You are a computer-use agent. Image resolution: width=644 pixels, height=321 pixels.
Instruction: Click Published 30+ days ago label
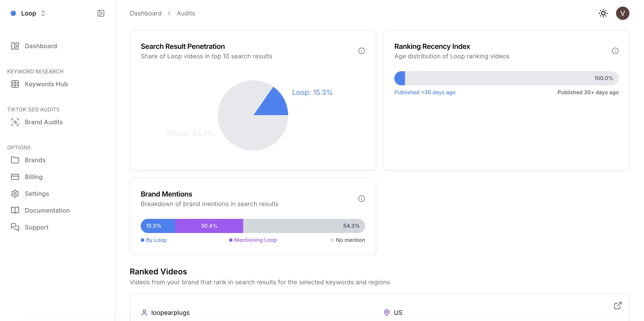tap(588, 92)
